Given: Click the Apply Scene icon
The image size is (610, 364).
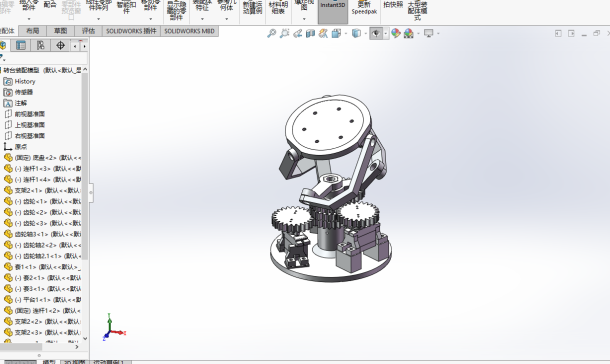Looking at the screenshot, I should 408,33.
